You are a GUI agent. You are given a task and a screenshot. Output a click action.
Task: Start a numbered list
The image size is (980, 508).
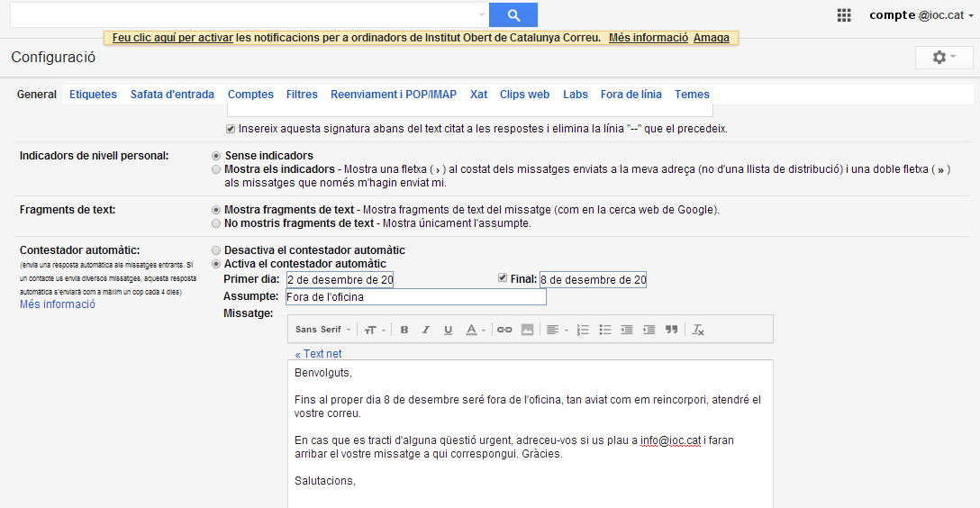pyautogui.click(x=583, y=330)
